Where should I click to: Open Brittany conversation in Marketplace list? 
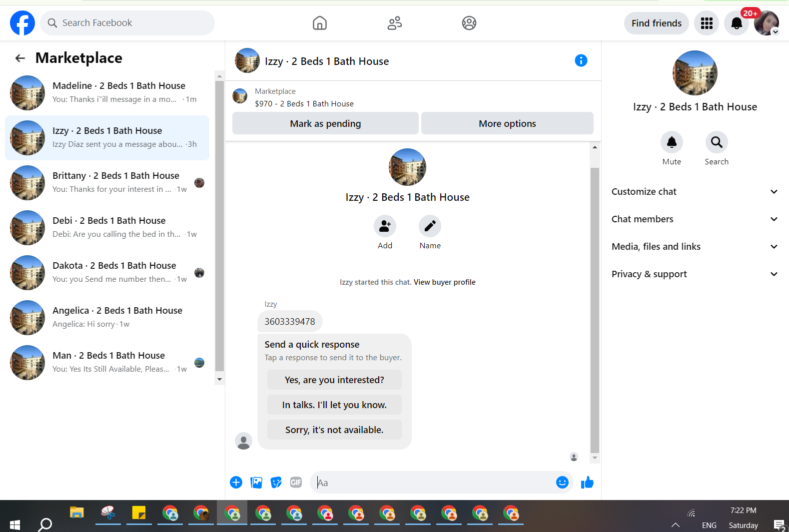point(107,183)
